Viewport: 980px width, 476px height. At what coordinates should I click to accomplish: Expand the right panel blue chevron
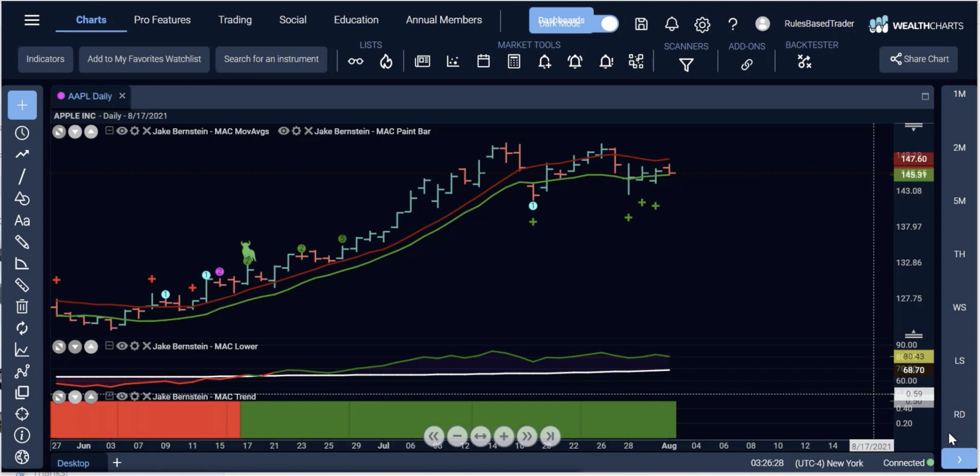(x=959, y=459)
